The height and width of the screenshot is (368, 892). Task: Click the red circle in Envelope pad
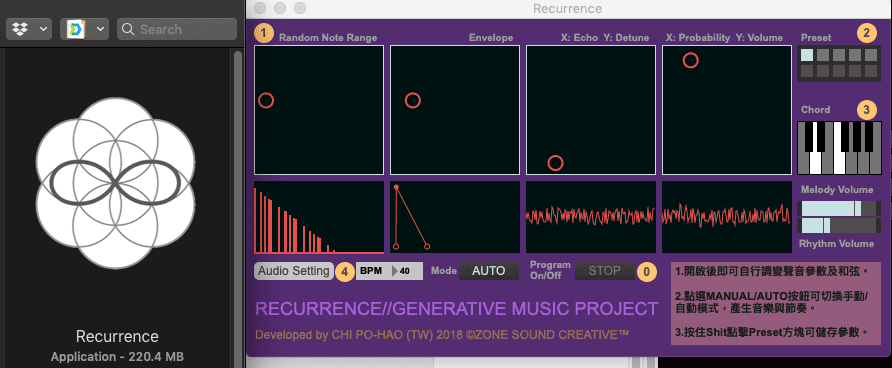[412, 101]
